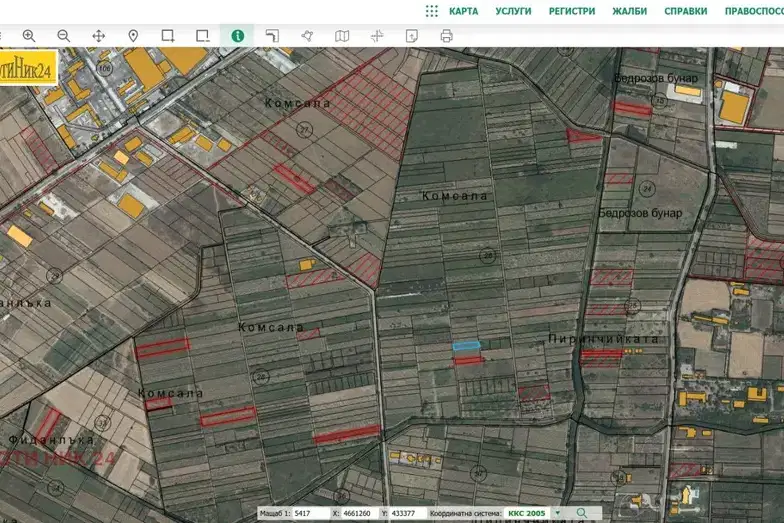
Task: Open the corner measure tool
Action: (x=272, y=36)
